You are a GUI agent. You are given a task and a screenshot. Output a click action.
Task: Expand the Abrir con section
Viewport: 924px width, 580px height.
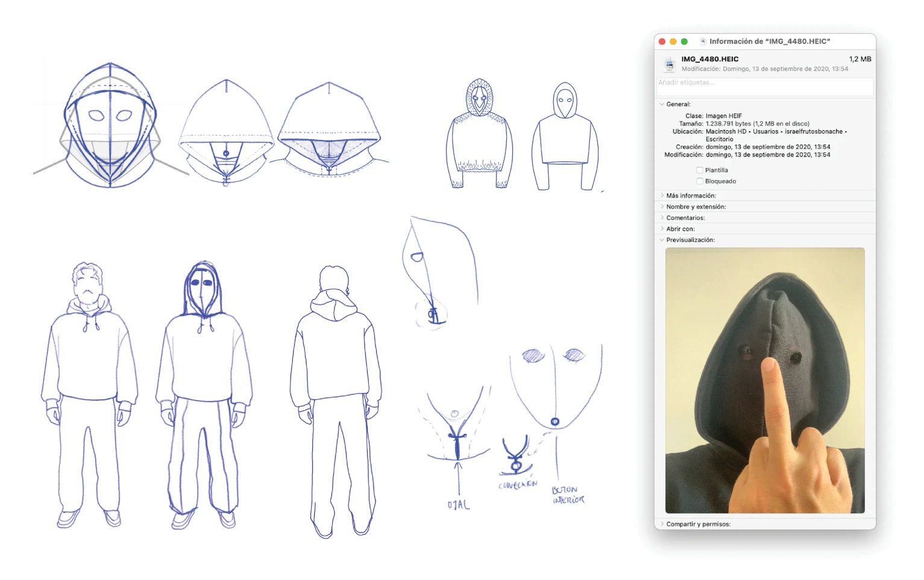point(662,229)
